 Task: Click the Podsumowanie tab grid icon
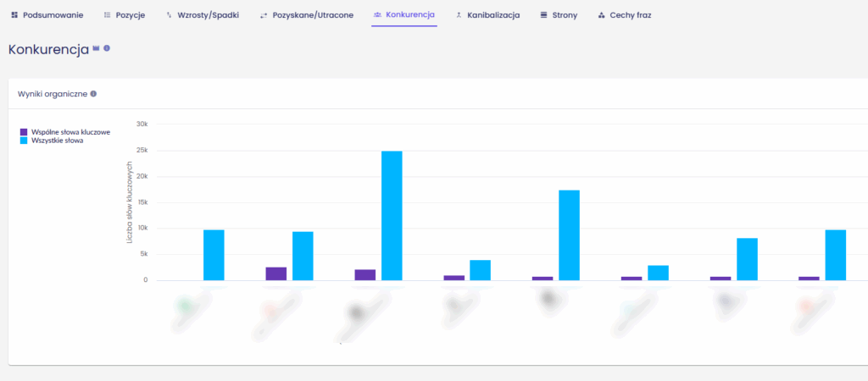(x=14, y=15)
